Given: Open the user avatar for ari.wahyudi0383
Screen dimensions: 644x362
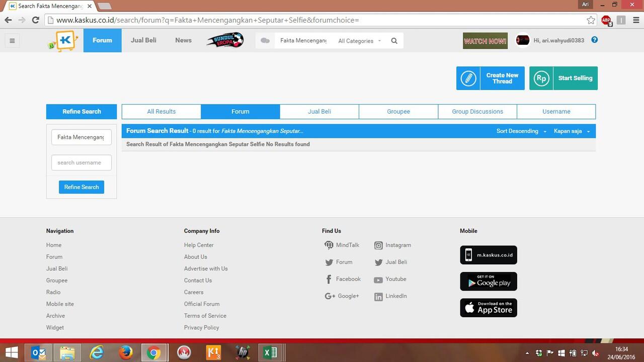Looking at the screenshot, I should click(523, 40).
